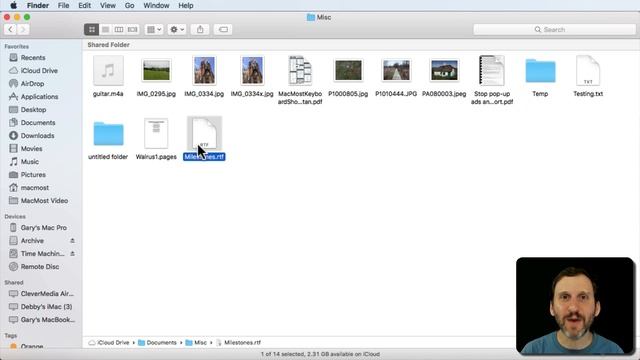
Task: Open the gear Action menu
Action: [x=177, y=29]
